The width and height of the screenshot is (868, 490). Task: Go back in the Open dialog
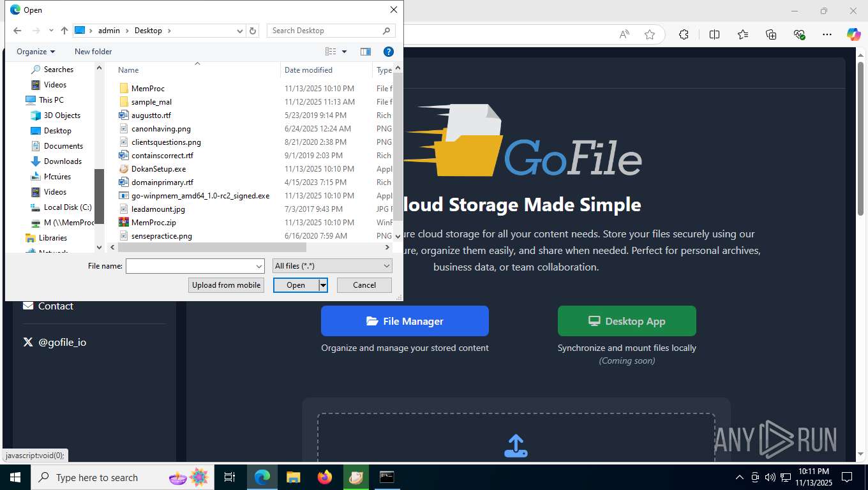pyautogui.click(x=17, y=31)
